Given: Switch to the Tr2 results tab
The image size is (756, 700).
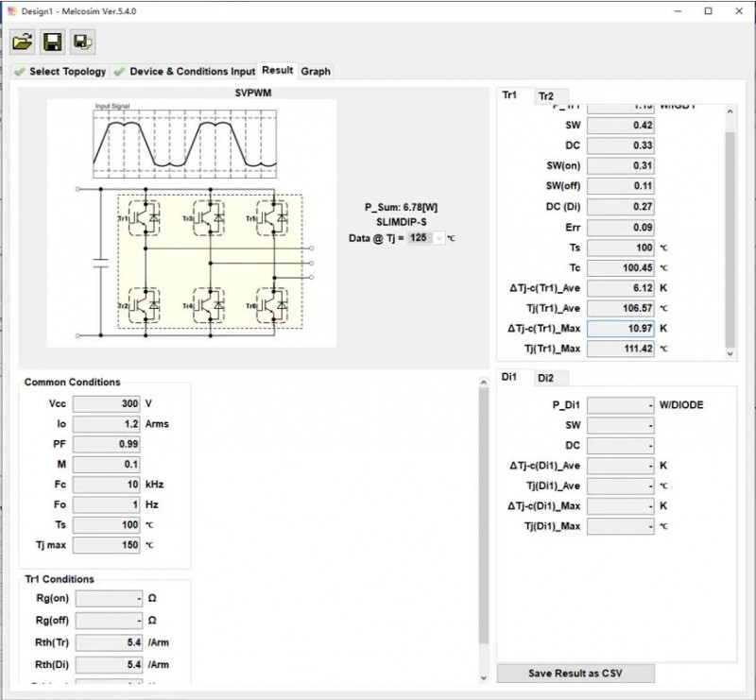Looking at the screenshot, I should pos(546,96).
